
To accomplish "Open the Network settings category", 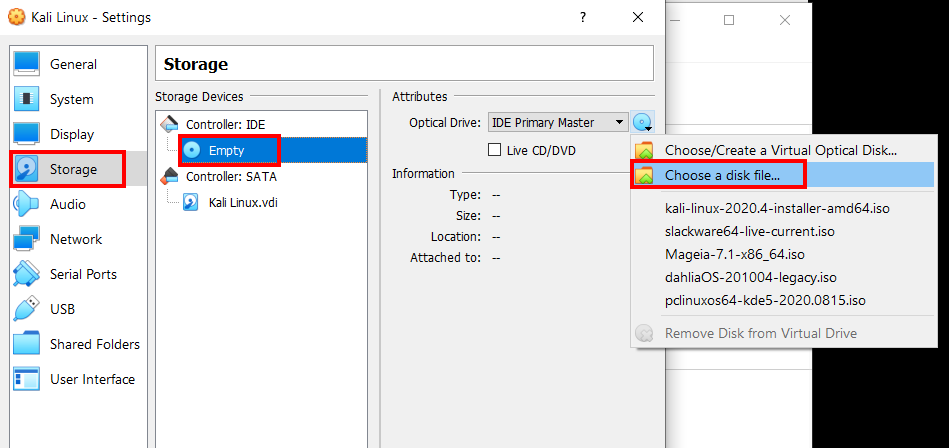I will coord(79,239).
